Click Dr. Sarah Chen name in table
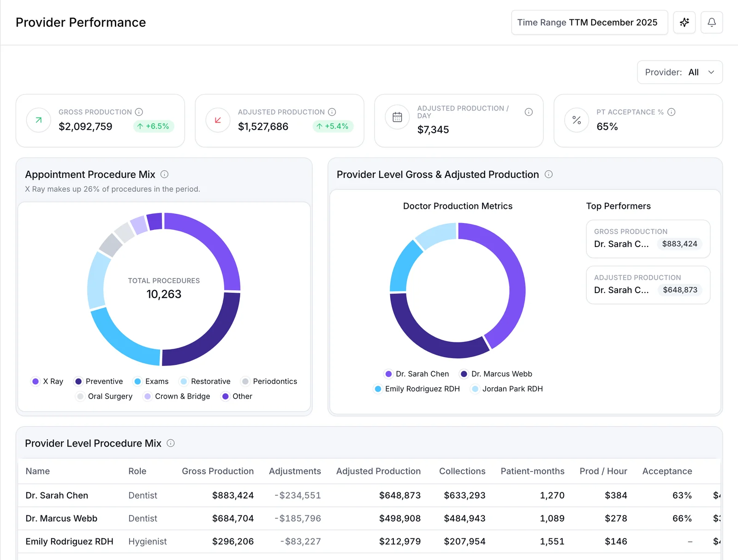This screenshot has height=560, width=738. click(x=57, y=495)
